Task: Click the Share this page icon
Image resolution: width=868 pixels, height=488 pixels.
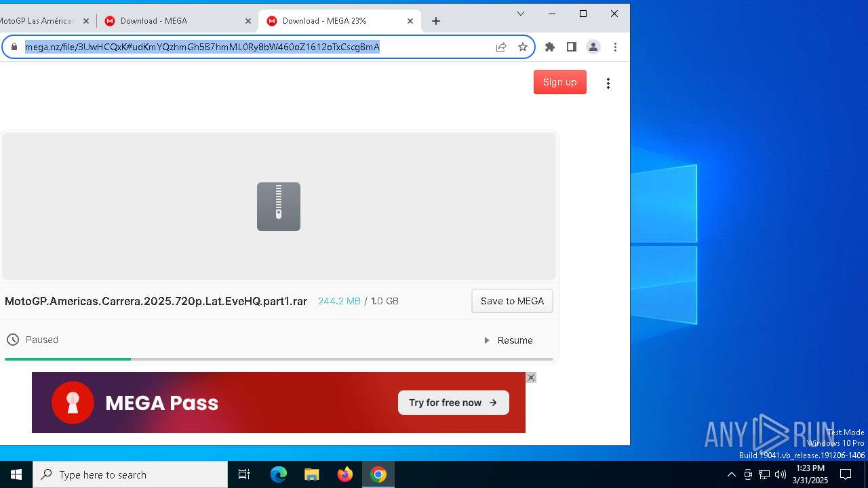Action: (501, 47)
